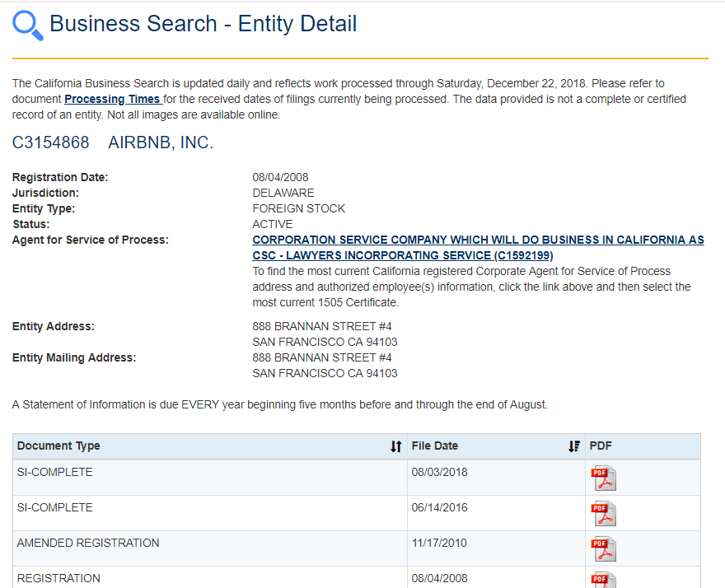Open the Processing Times link

point(113,99)
